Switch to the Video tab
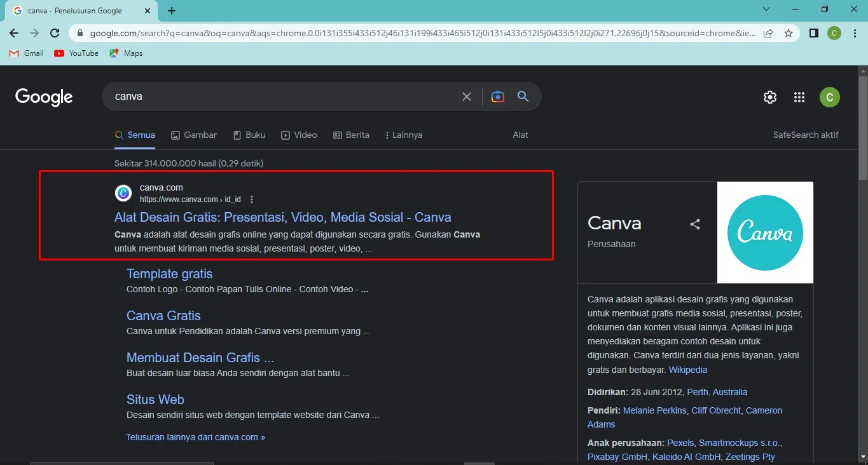The width and height of the screenshot is (868, 465). click(299, 135)
